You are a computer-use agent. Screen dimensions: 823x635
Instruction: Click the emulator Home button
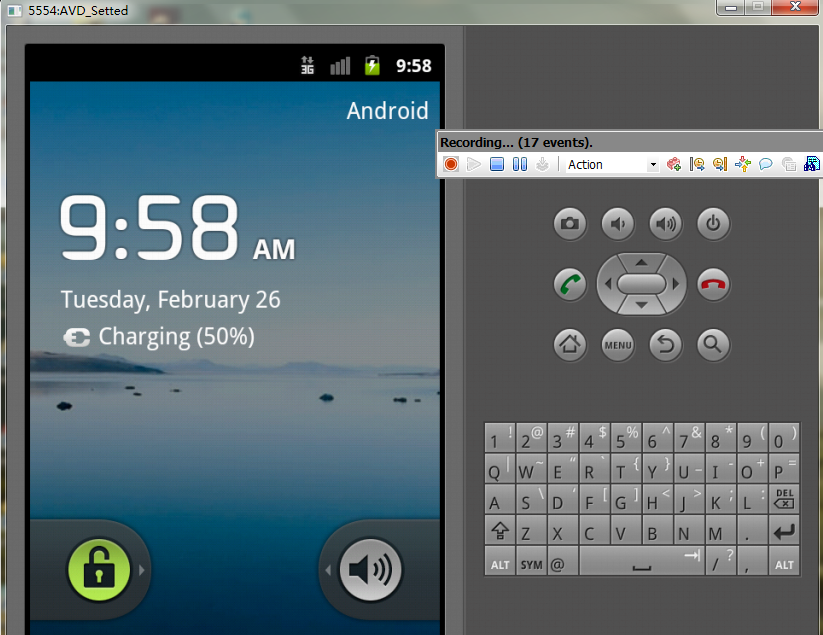click(570, 345)
